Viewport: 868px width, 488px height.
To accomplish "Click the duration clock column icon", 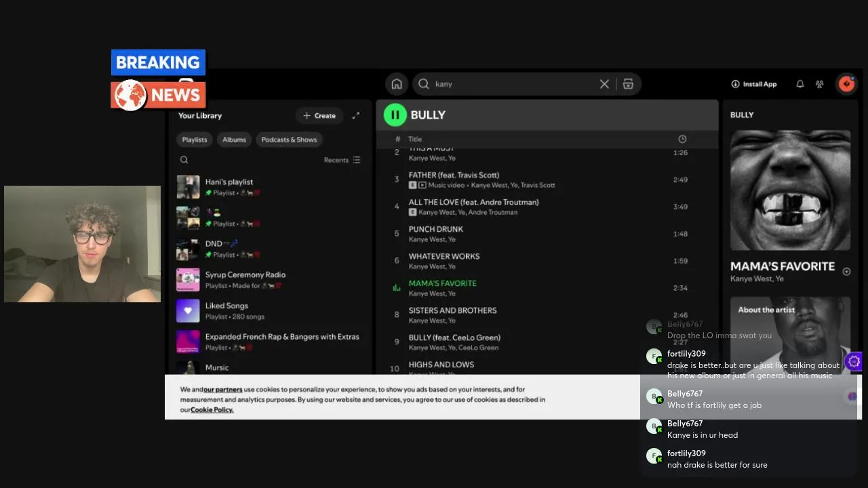I will click(x=682, y=139).
